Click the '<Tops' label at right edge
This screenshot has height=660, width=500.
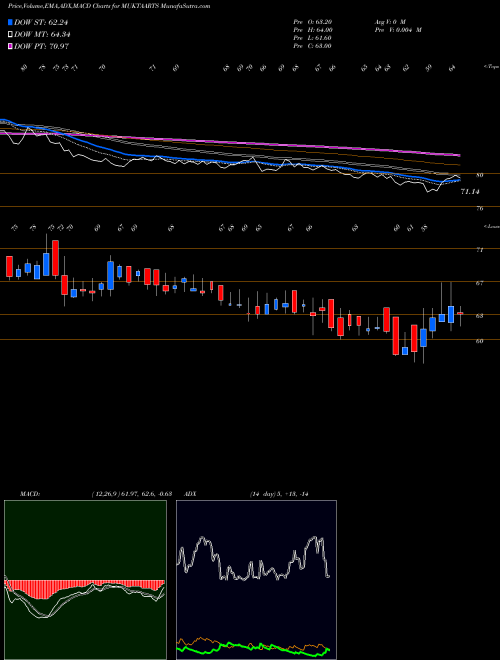click(491, 67)
